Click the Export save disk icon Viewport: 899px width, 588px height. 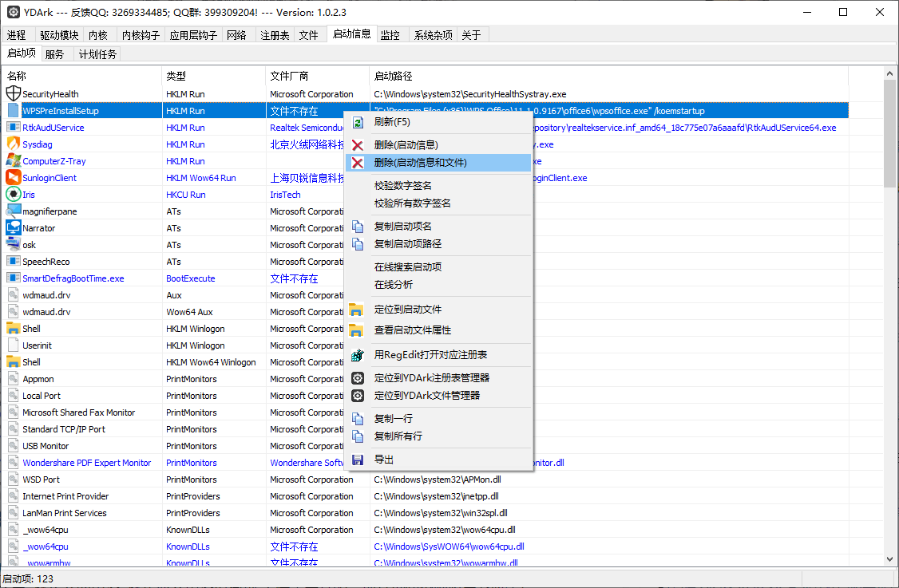tap(358, 460)
